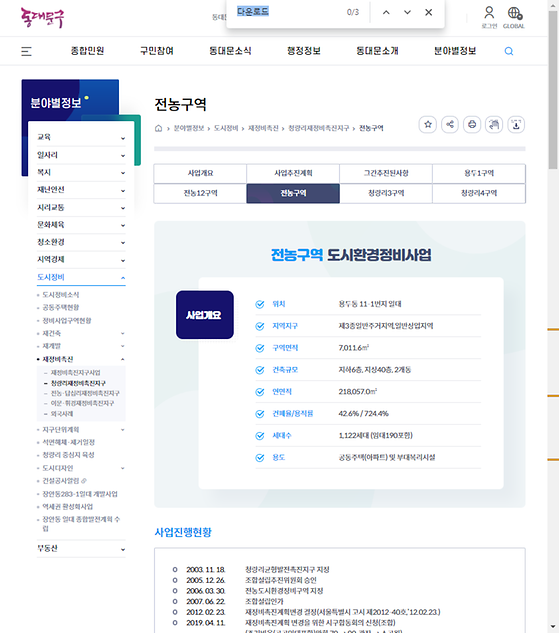Image resolution: width=559 pixels, height=633 pixels.
Task: Click the translate icon button
Action: pos(494,124)
